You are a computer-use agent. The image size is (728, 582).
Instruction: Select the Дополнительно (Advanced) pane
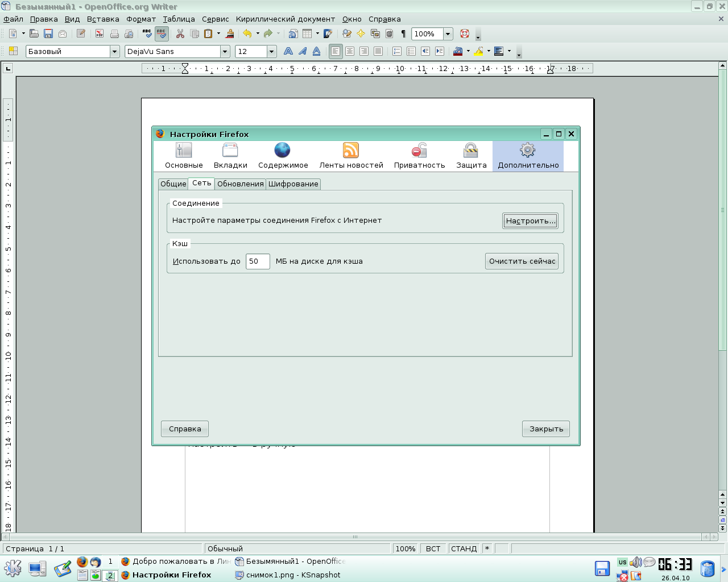click(x=528, y=156)
